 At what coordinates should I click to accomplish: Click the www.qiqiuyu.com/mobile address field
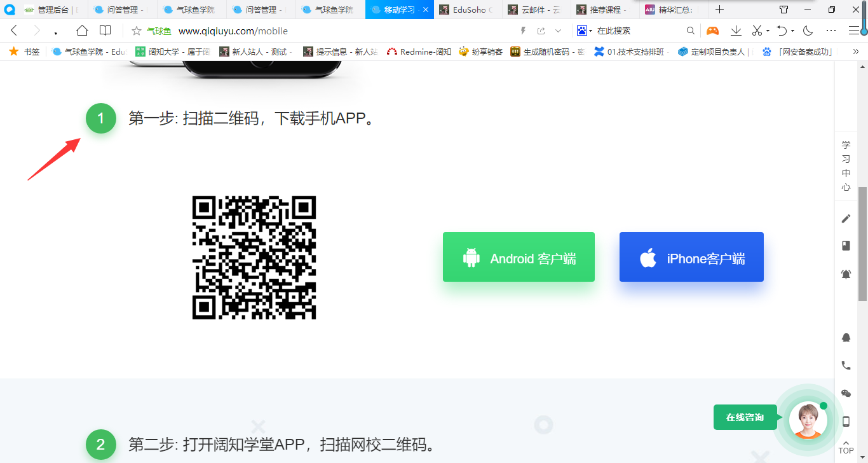pyautogui.click(x=233, y=31)
